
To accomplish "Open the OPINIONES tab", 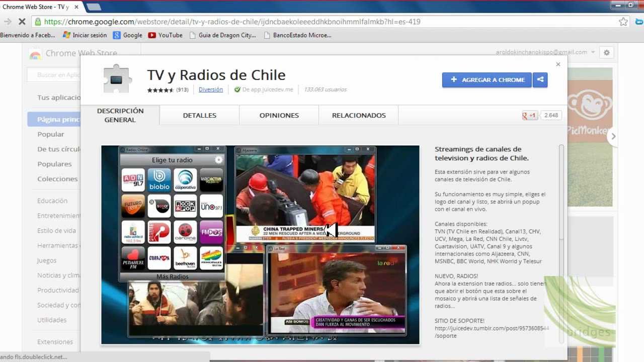I will [x=279, y=115].
